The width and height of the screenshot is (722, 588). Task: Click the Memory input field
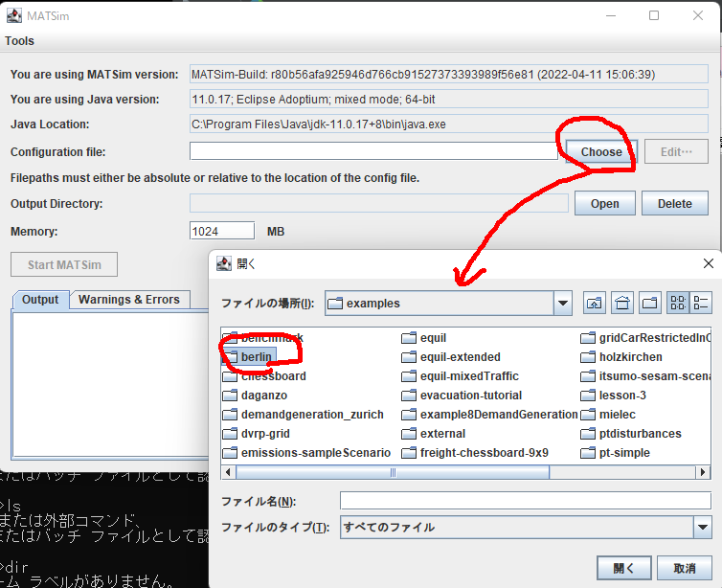coord(222,231)
